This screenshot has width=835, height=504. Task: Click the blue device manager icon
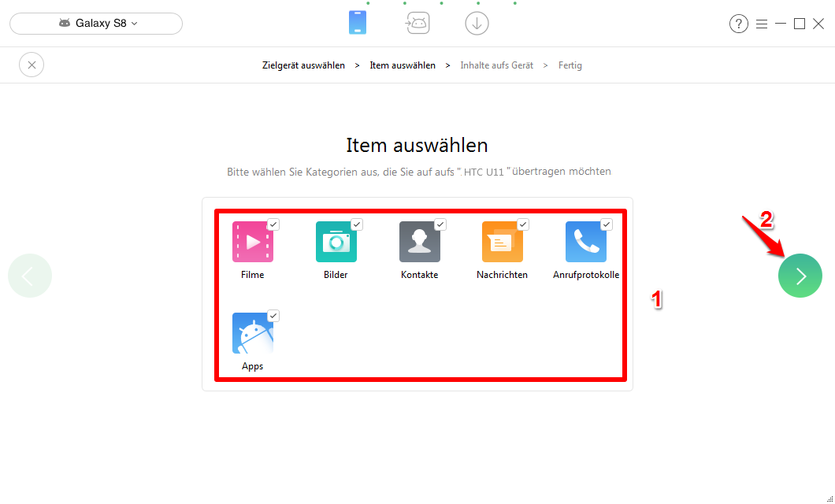pyautogui.click(x=358, y=23)
